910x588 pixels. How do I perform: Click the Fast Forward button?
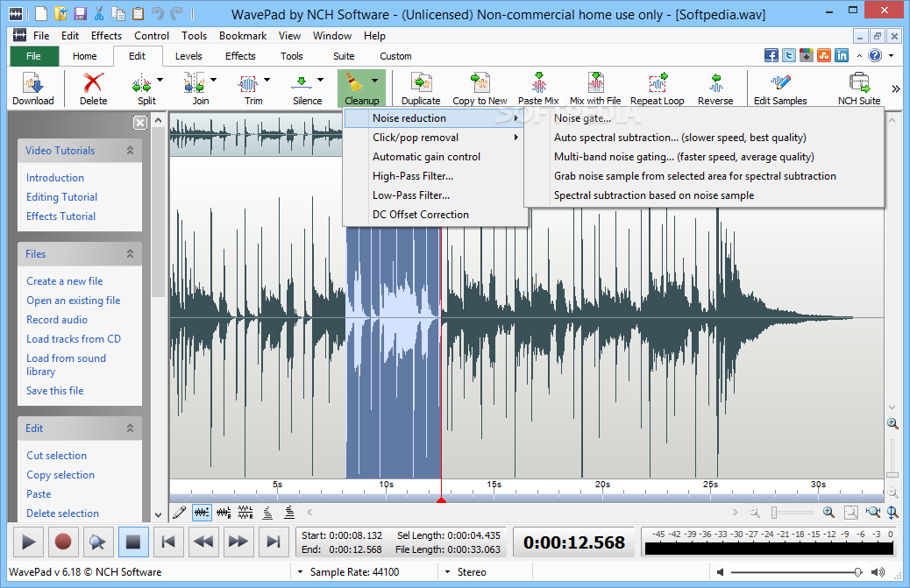point(238,542)
